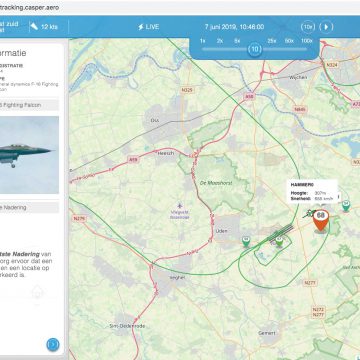Click the N329 road shield
The width and height of the screenshot is (360, 360).
(x=187, y=90)
